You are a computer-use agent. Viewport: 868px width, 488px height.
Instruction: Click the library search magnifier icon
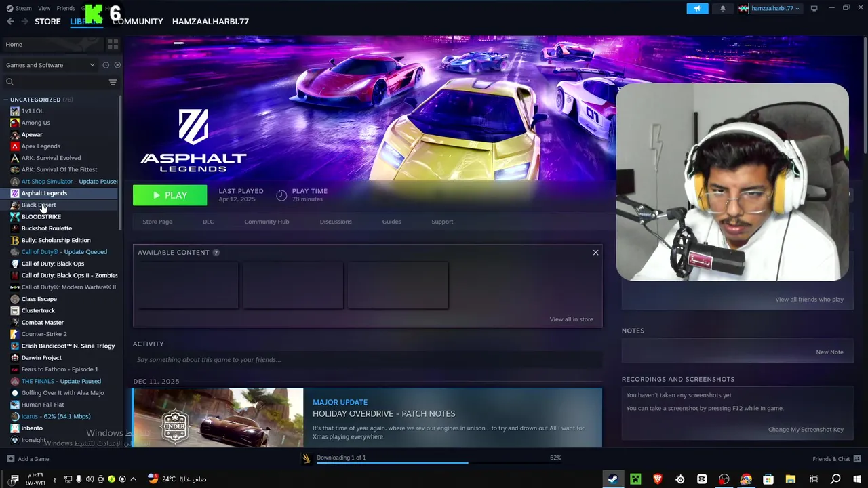click(x=9, y=82)
